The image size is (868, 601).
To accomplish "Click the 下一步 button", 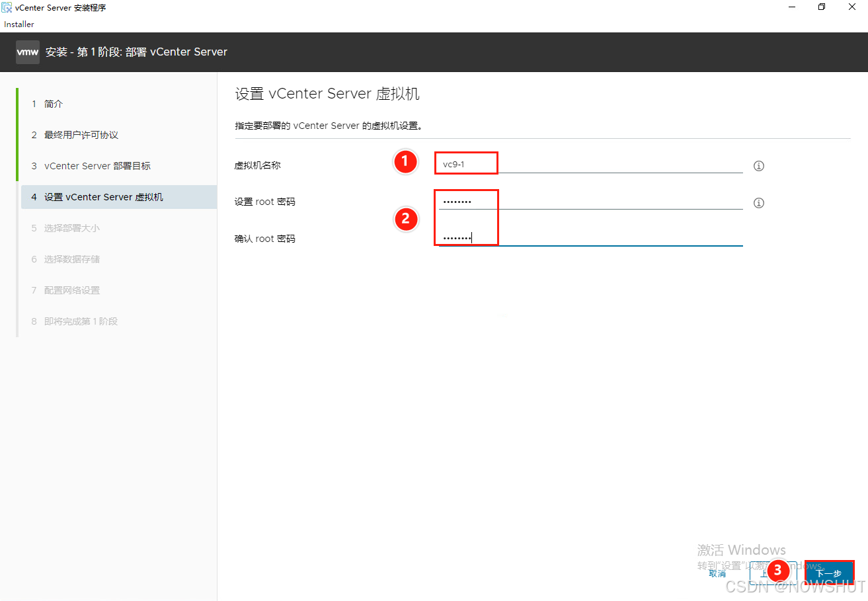I will point(828,573).
